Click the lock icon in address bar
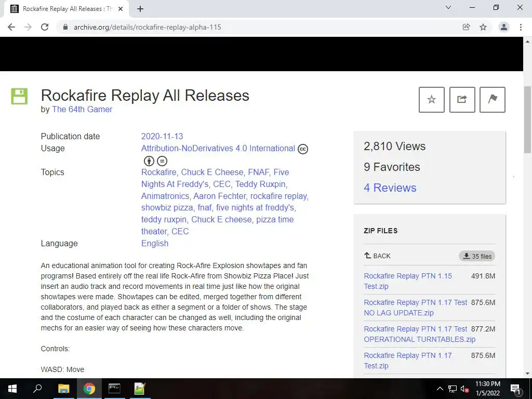 point(65,27)
